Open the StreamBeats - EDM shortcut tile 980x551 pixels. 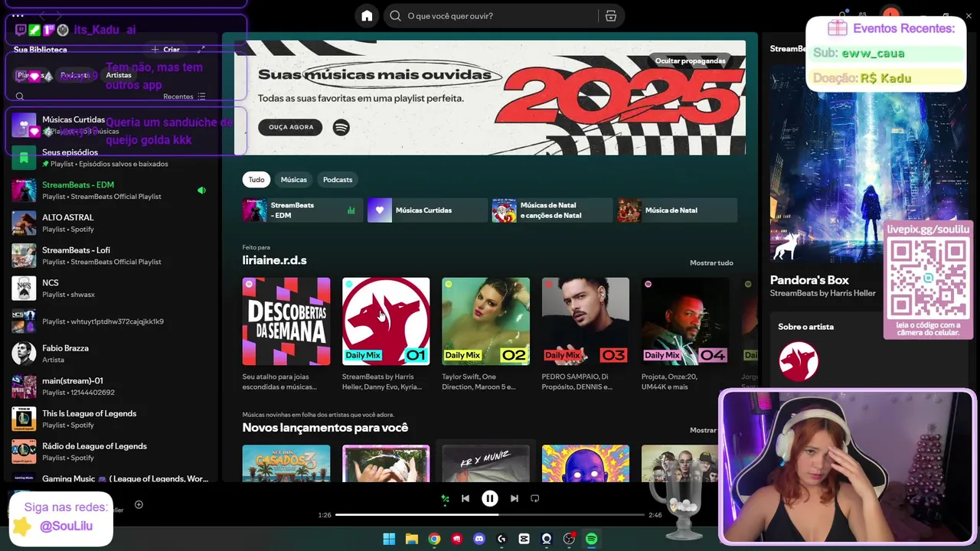(x=303, y=210)
